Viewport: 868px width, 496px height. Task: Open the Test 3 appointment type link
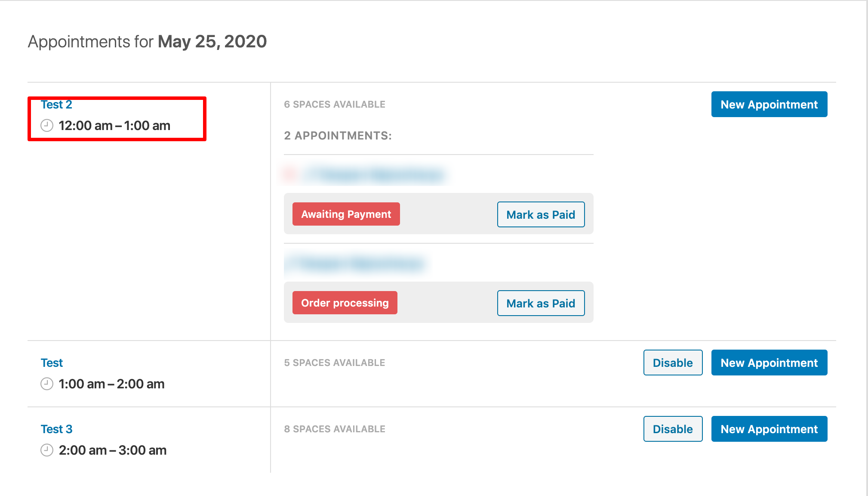point(56,429)
